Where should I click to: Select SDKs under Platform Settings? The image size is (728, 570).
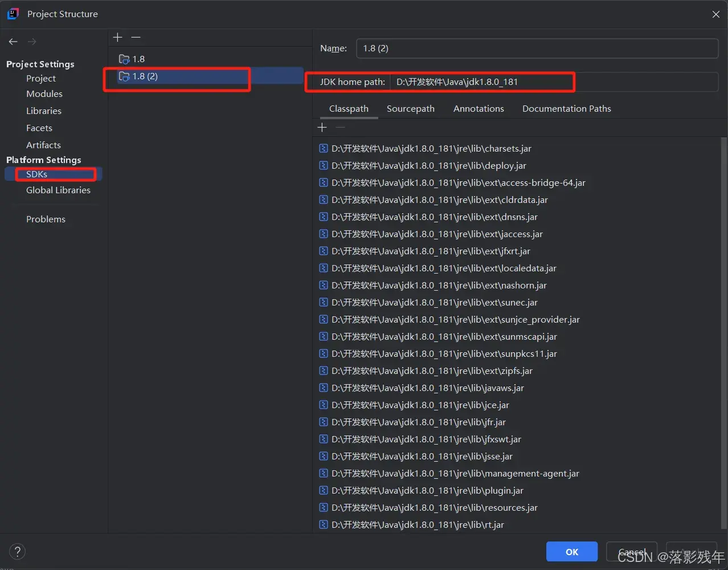(53, 174)
